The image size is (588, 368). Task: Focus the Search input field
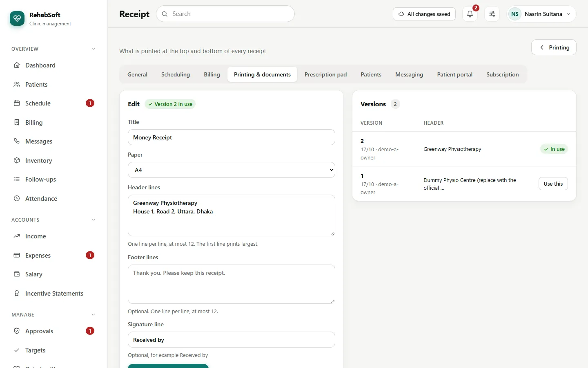[225, 14]
